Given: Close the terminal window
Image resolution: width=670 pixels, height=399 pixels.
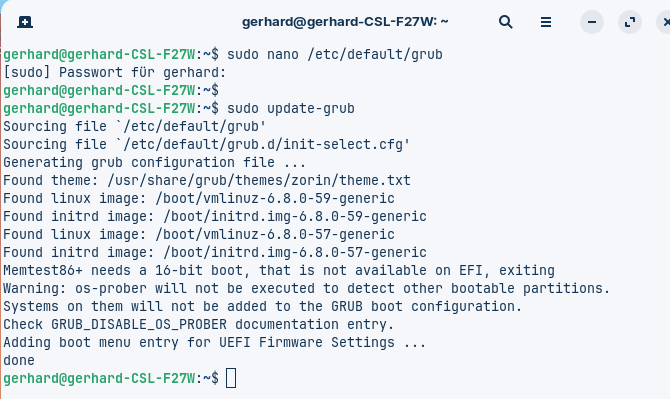Looking at the screenshot, I should (665, 22).
